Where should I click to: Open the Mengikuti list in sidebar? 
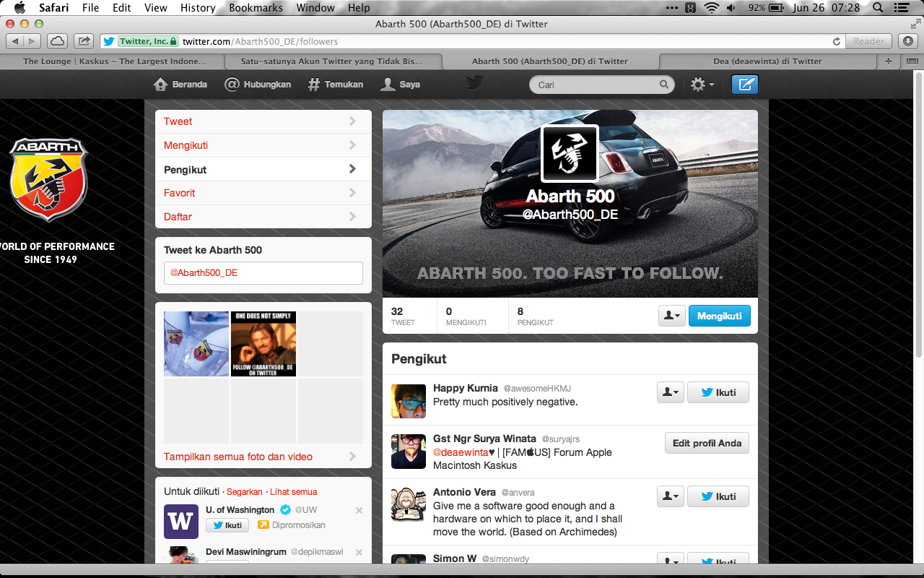(x=263, y=145)
